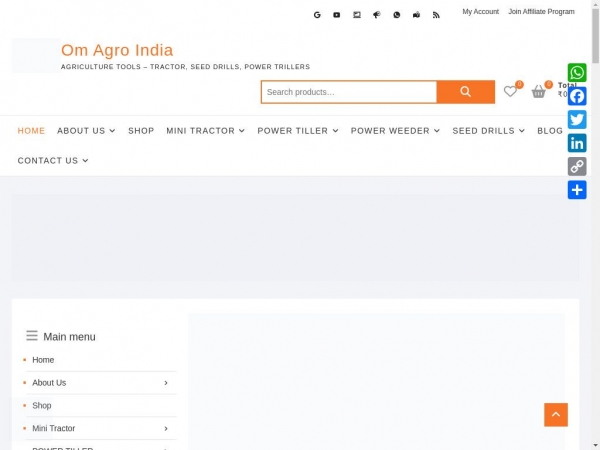Viewport: 600px width, 450px height.
Task: Share page via WhatsApp side button
Action: tap(577, 73)
